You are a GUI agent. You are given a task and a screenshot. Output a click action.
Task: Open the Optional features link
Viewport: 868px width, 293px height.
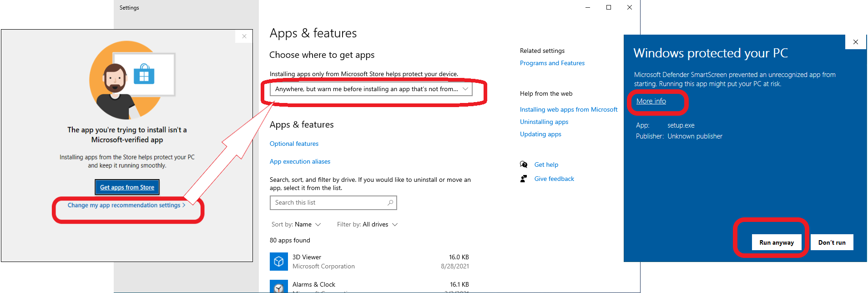(x=294, y=144)
